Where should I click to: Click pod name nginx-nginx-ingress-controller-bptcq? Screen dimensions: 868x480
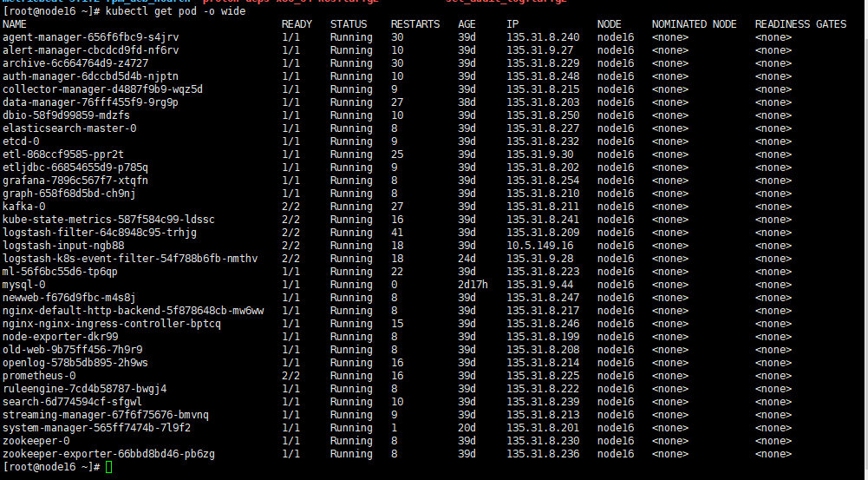tap(112, 324)
